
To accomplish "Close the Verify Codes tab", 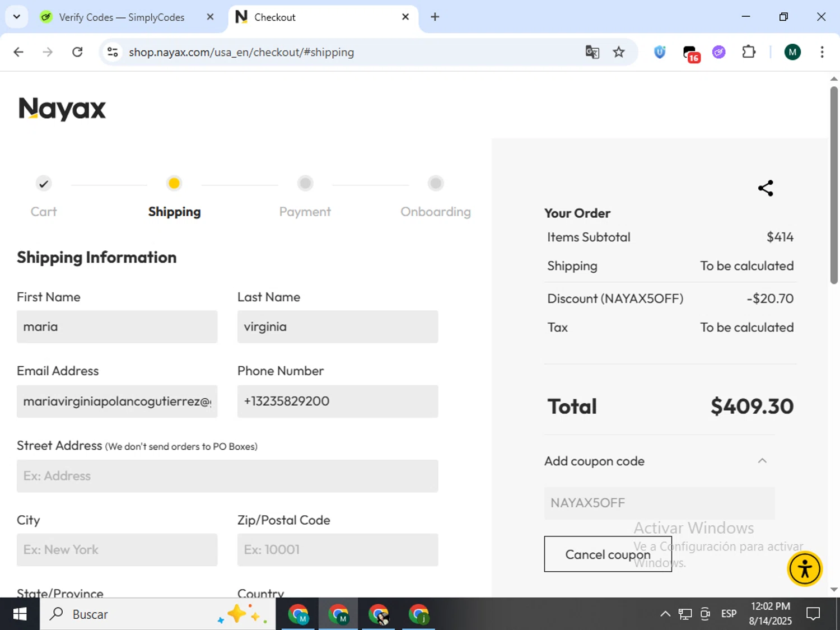I will pyautogui.click(x=210, y=17).
